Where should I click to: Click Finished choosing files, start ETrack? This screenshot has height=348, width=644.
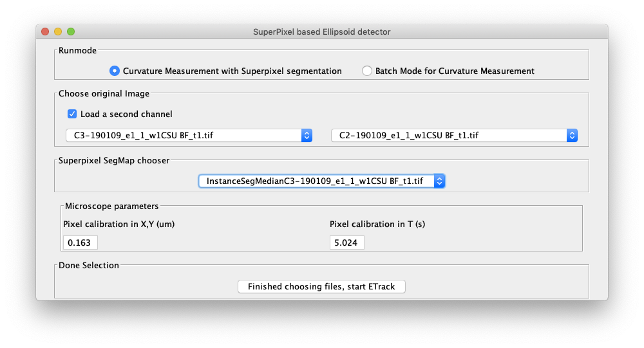point(321,286)
